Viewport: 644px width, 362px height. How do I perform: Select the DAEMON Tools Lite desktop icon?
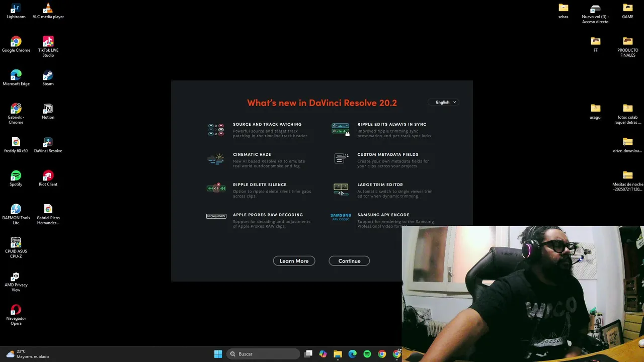click(x=16, y=214)
